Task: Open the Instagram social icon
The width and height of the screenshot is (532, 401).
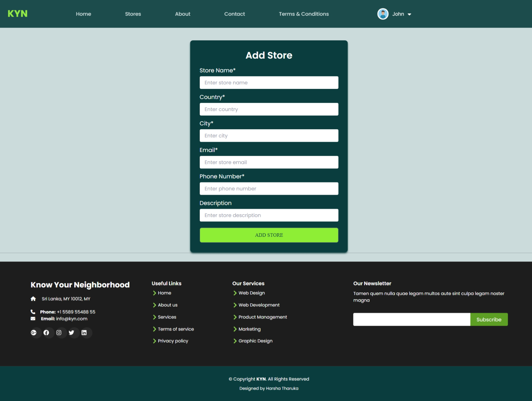Action: [59, 333]
